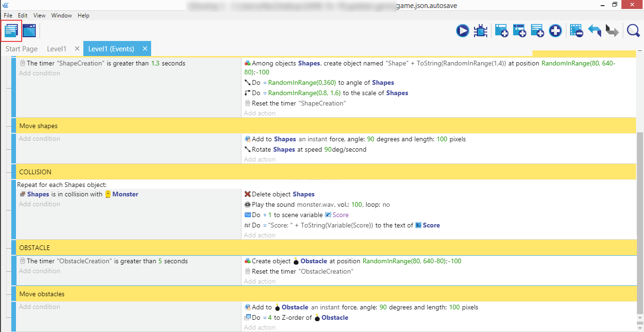The width and height of the screenshot is (644, 332).
Task: Add condition under the Monster collision event
Action: (x=40, y=204)
